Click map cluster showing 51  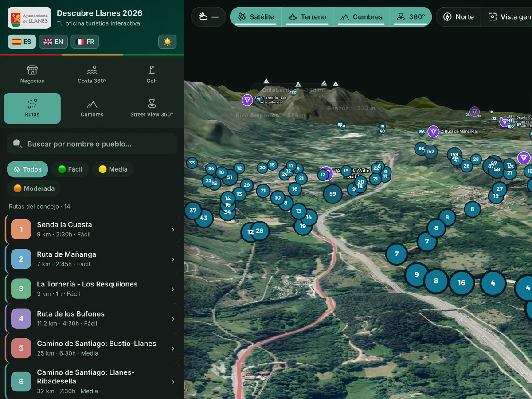[230, 177]
